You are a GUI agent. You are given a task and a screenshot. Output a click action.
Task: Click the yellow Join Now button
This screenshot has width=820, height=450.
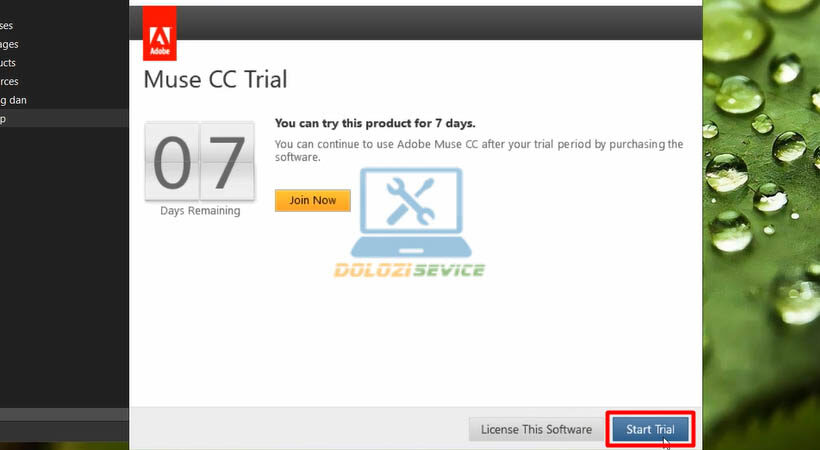(x=313, y=200)
